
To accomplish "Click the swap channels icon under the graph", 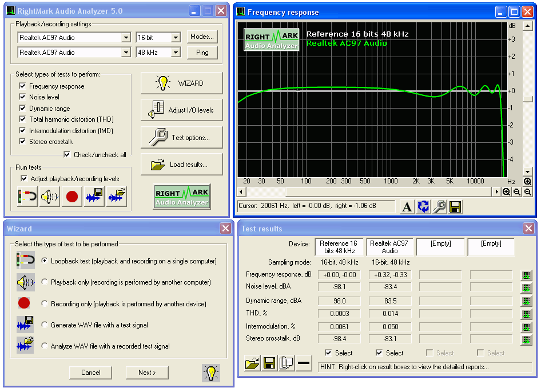I will click(423, 207).
